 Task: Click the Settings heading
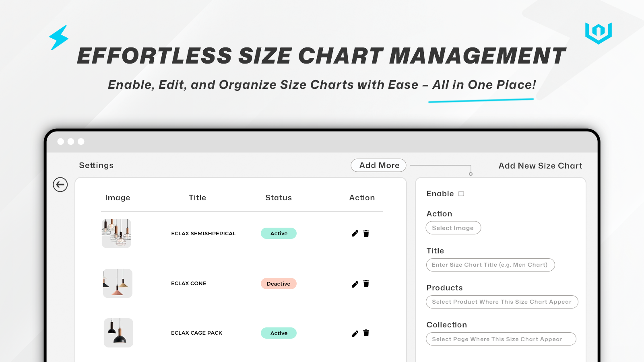(x=96, y=165)
